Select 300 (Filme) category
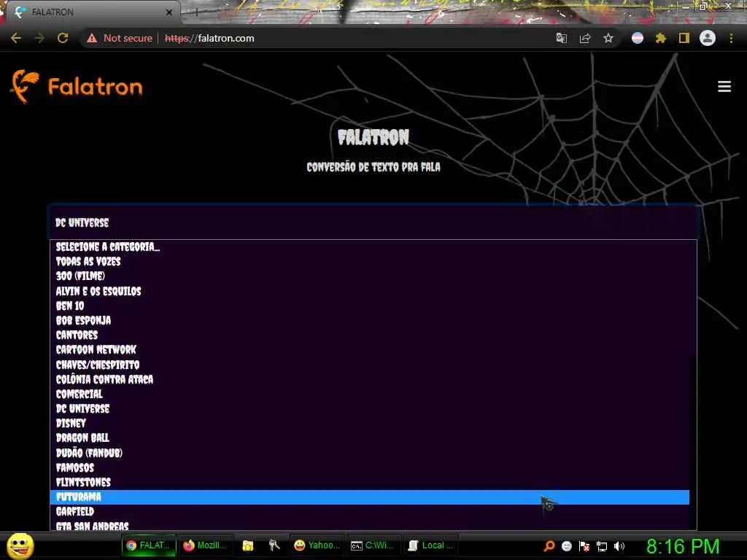This screenshot has height=560, width=747. click(370, 276)
